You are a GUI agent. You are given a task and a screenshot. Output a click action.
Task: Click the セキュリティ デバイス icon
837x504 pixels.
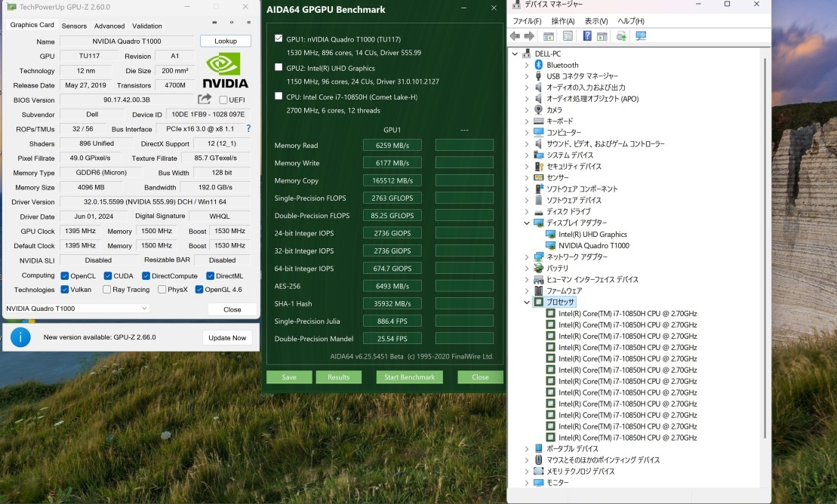tap(539, 166)
